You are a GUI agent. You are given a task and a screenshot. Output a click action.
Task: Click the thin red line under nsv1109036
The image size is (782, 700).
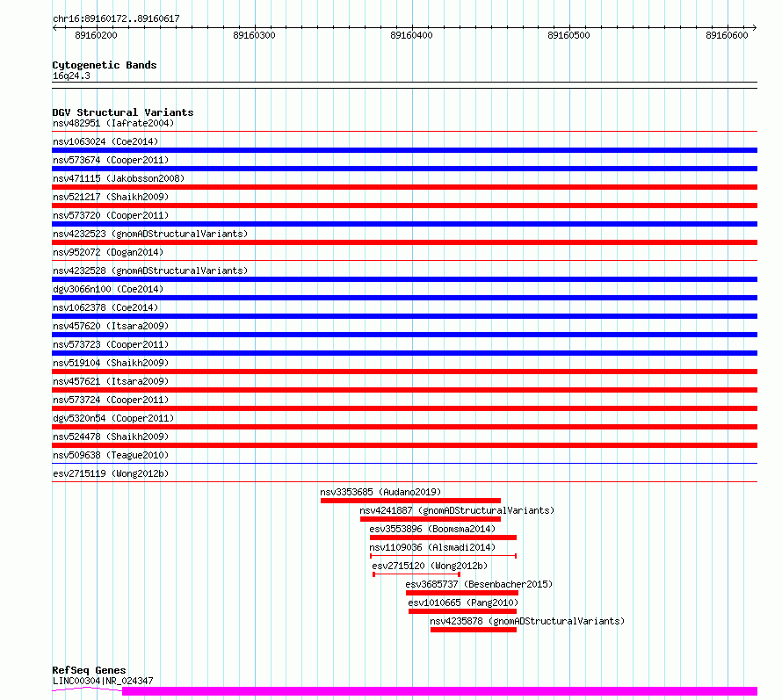coord(443,556)
